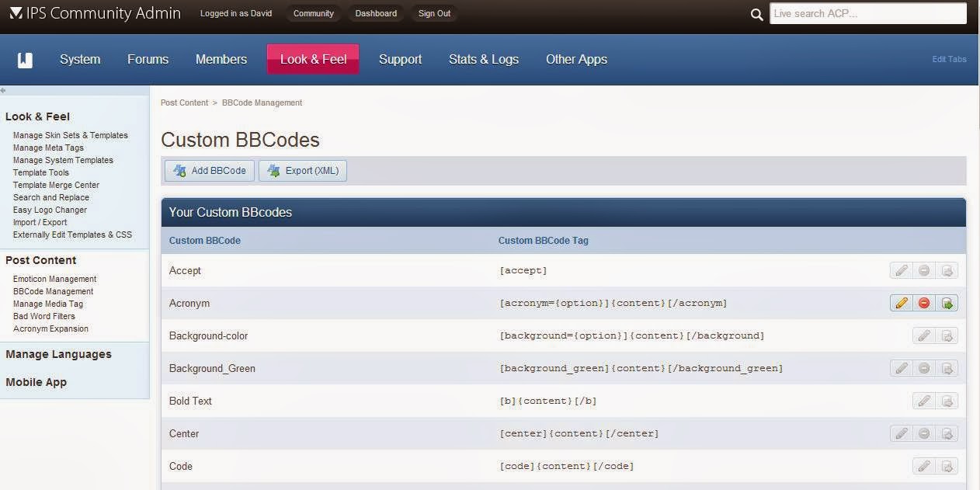Delete the Center BBCode with the minus icon
The image size is (980, 490).
[924, 433]
